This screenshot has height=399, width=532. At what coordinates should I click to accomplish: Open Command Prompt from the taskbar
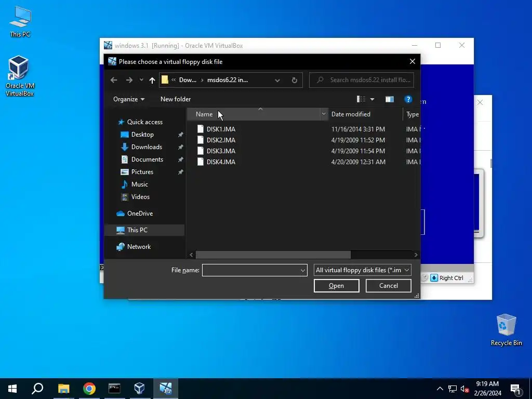click(114, 389)
